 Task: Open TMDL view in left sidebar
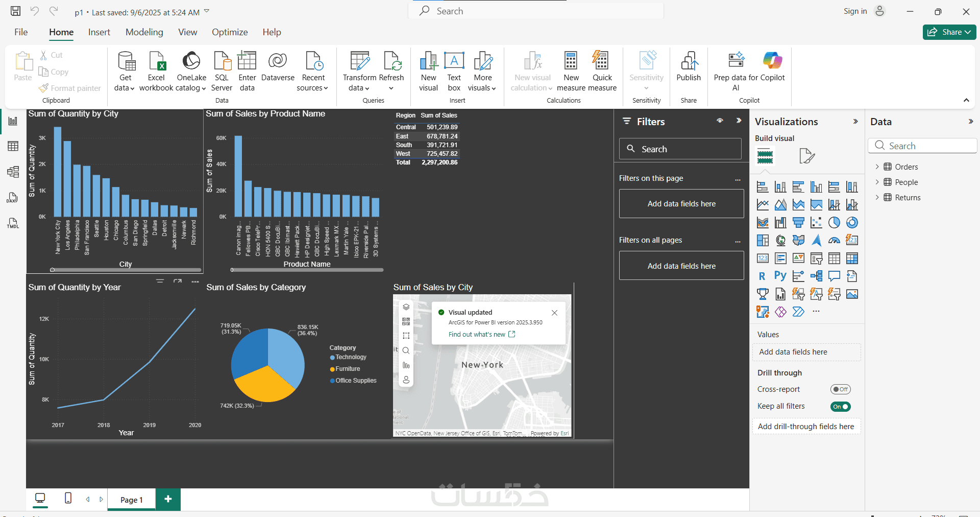(x=13, y=223)
